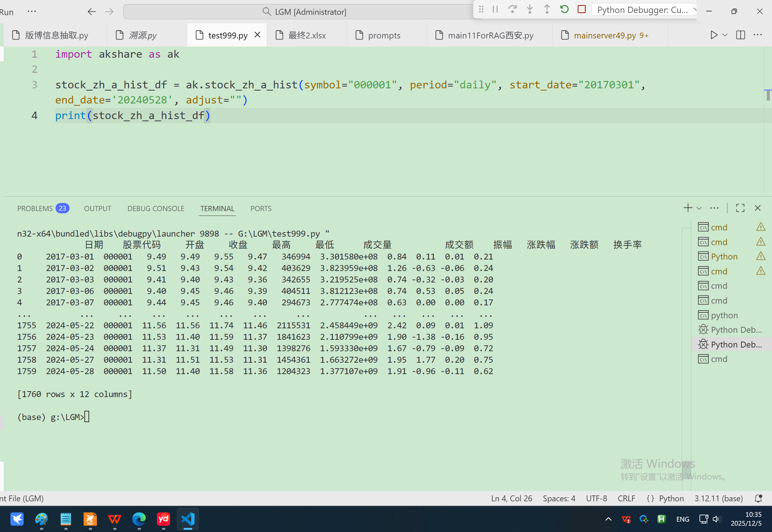Click the debugger Step Over icon
This screenshot has height=532, width=772.
512,9
